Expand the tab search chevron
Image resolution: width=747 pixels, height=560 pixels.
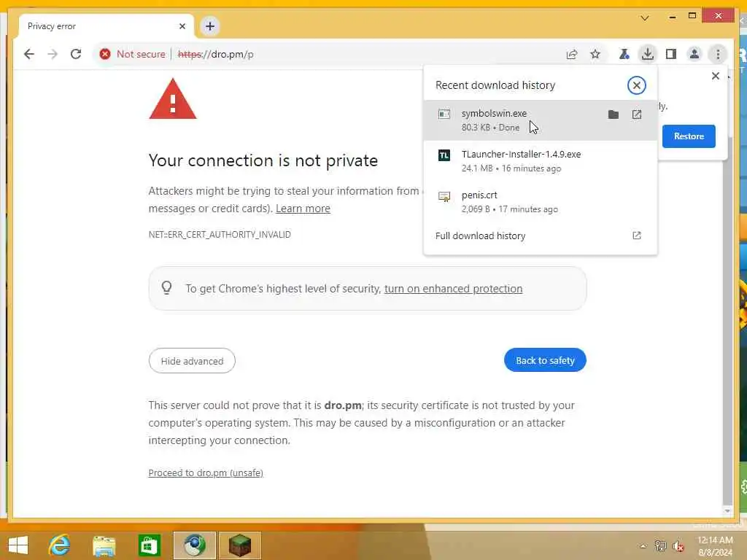pos(645,18)
